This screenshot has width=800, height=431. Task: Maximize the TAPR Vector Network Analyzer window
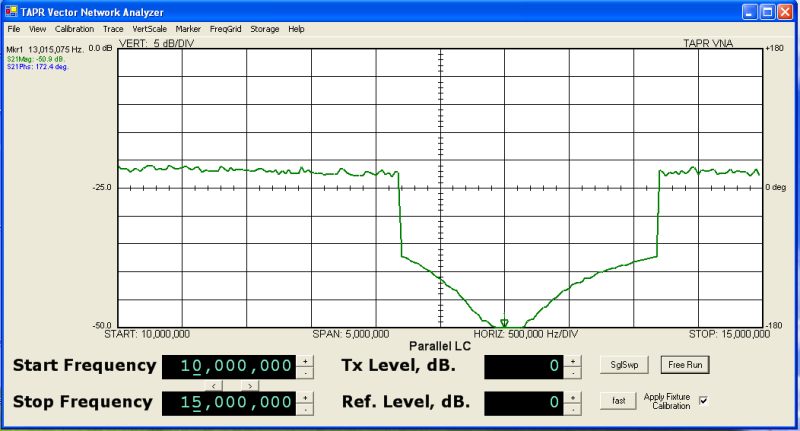pyautogui.click(x=767, y=12)
